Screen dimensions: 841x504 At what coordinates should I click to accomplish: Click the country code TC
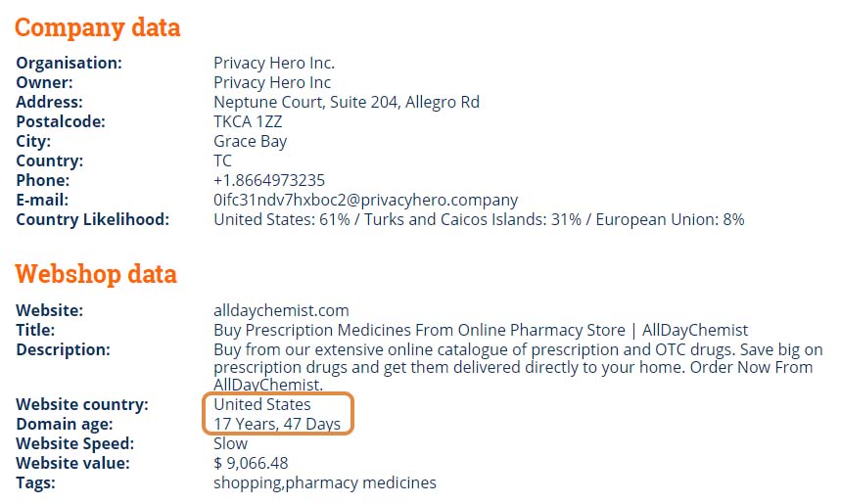222,160
